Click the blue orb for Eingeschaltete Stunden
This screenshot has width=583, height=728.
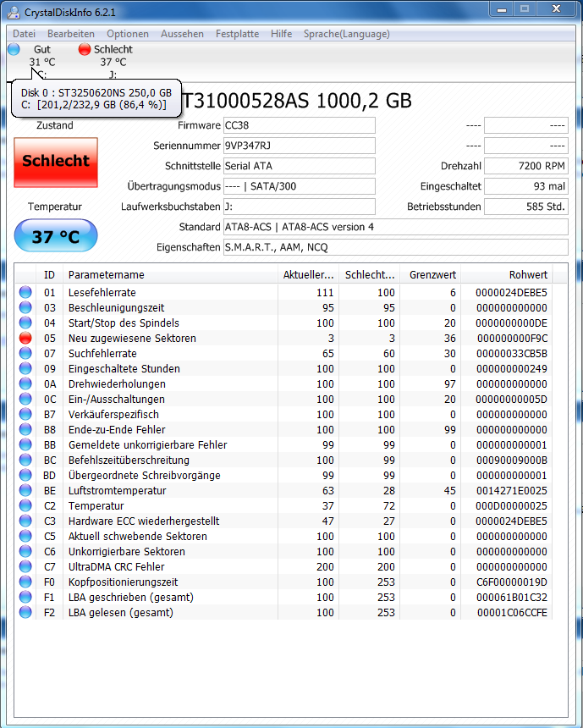click(x=25, y=368)
